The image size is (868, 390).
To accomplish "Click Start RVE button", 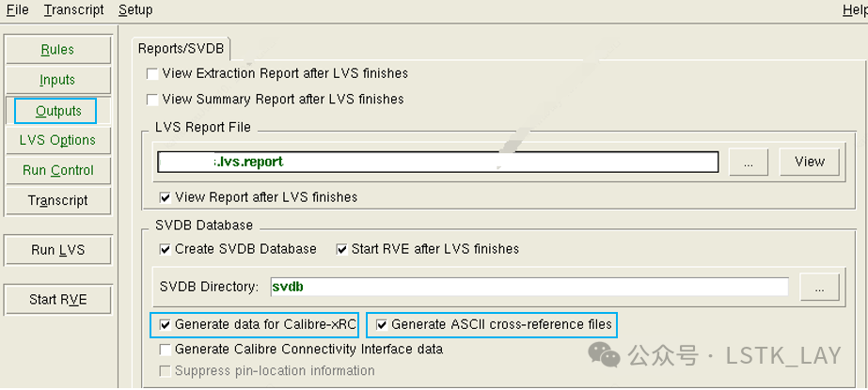I will [57, 299].
